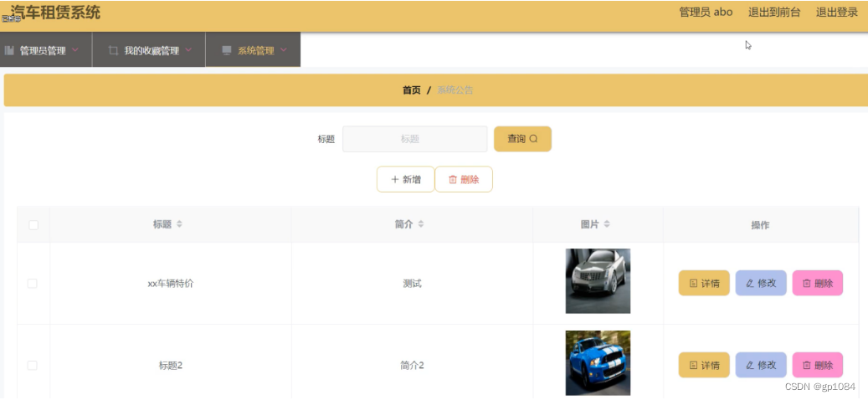Expand the 我的收藏管理 dropdown chevron
868x400 pixels.
[188, 50]
